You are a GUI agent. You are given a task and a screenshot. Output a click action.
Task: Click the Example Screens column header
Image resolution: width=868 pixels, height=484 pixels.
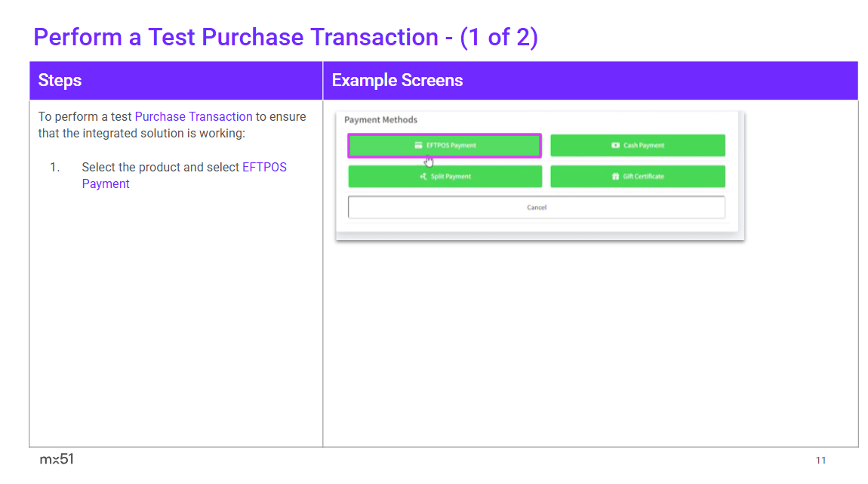click(397, 80)
